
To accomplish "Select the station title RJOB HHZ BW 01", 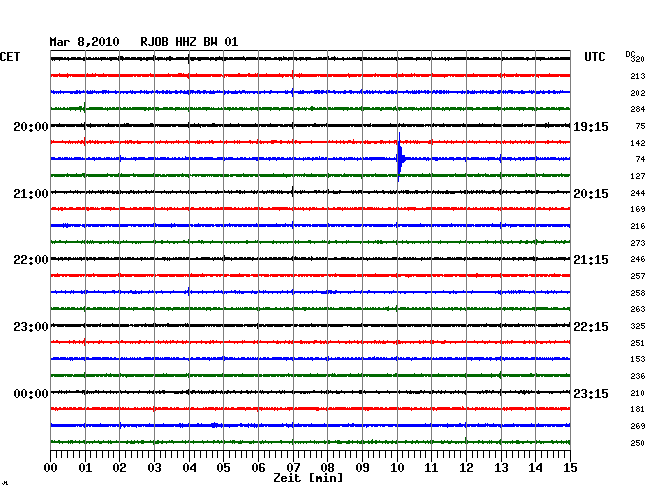I will pos(189,42).
